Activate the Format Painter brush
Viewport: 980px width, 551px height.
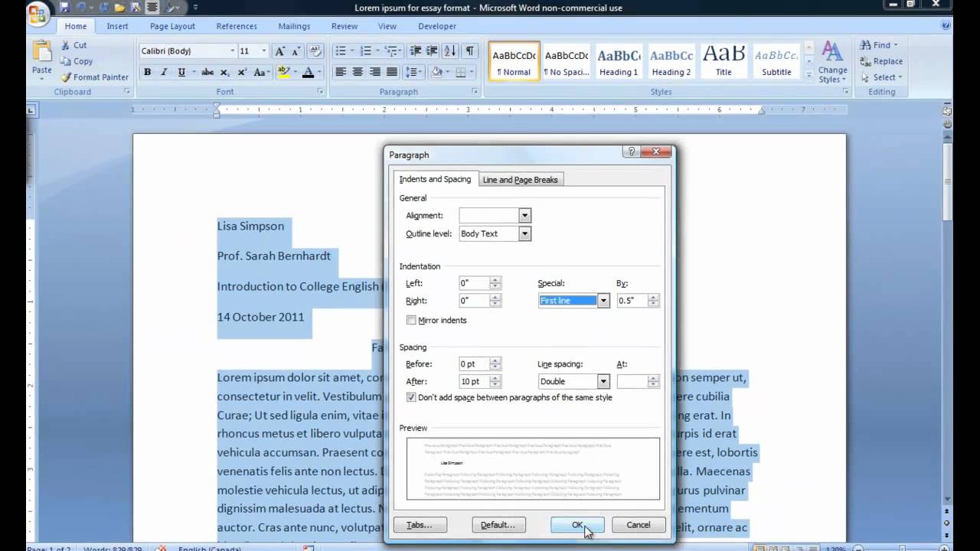coord(66,77)
